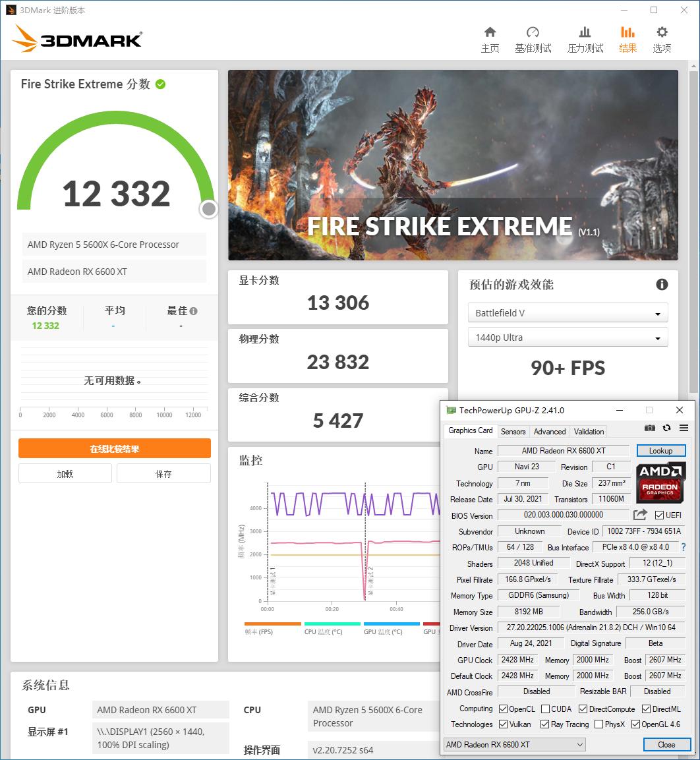Refresh GPU-Z data with circular arrow icon
700x760 pixels.
point(665,427)
